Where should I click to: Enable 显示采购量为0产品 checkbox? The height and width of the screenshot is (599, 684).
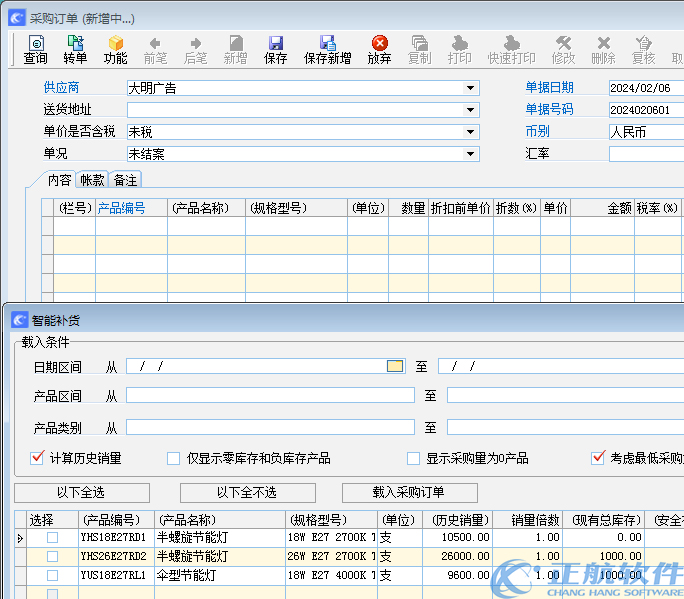click(413, 459)
